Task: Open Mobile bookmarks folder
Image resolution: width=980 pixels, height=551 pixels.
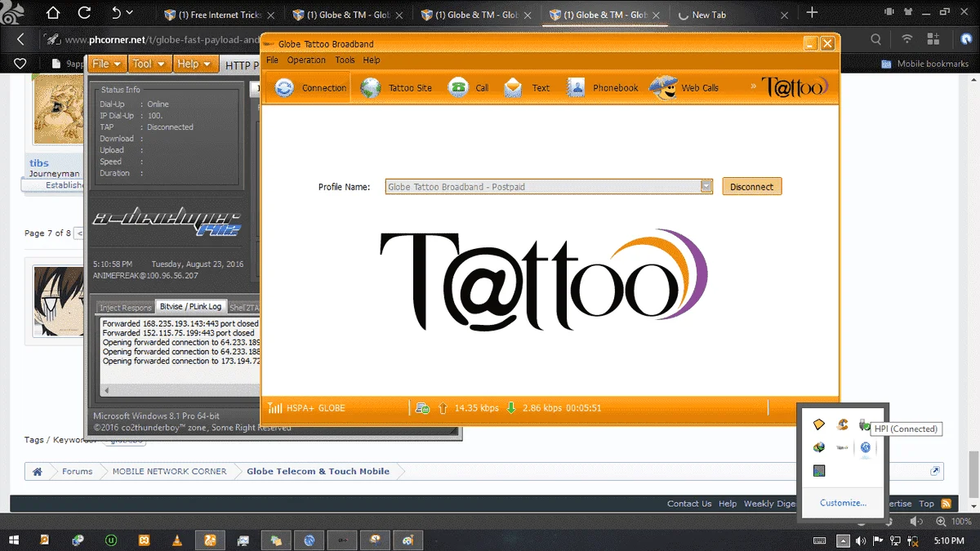Action: tap(924, 64)
